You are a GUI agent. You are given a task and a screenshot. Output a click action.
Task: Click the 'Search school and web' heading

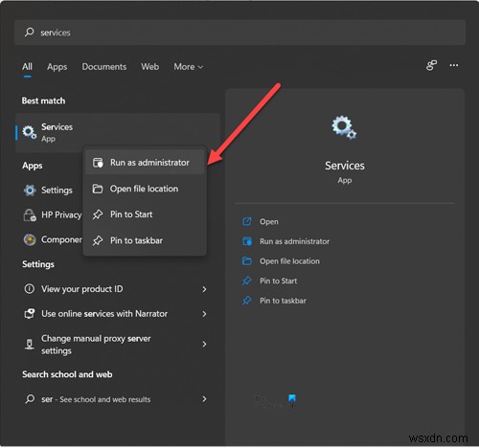click(x=67, y=374)
